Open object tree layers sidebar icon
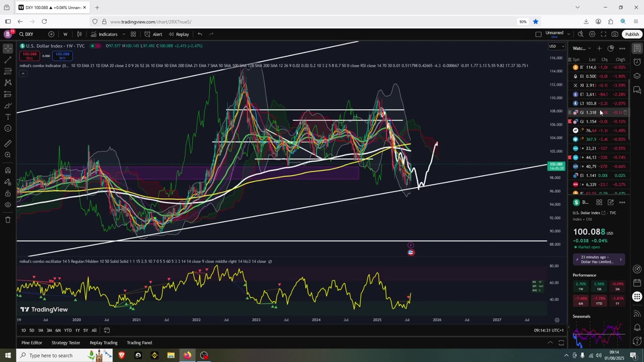The width and height of the screenshot is (644, 362). 637,76
